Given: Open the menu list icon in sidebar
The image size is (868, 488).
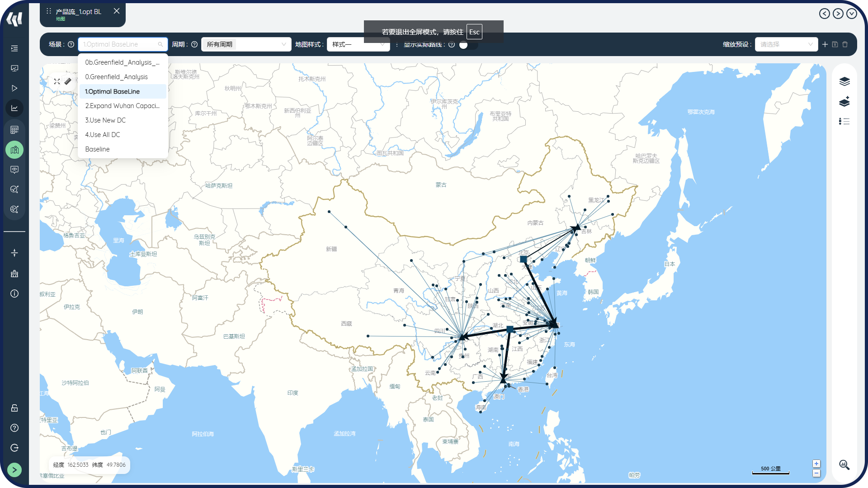Looking at the screenshot, I should click(x=14, y=48).
